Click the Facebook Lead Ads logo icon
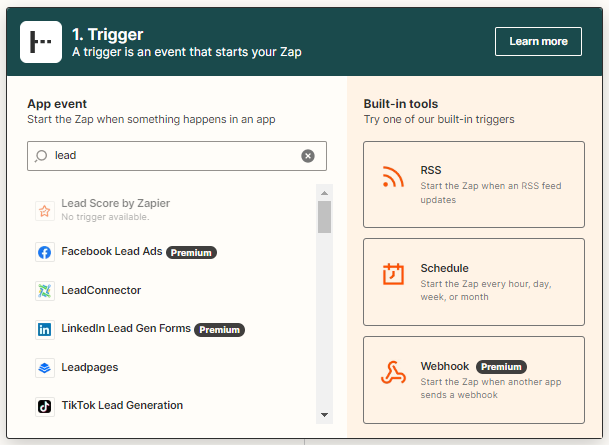Viewport: 609px width, 445px height. pos(45,252)
